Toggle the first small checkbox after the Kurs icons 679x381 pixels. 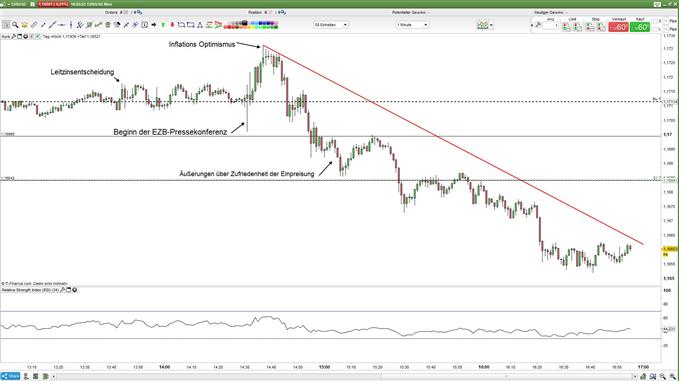(x=32, y=37)
